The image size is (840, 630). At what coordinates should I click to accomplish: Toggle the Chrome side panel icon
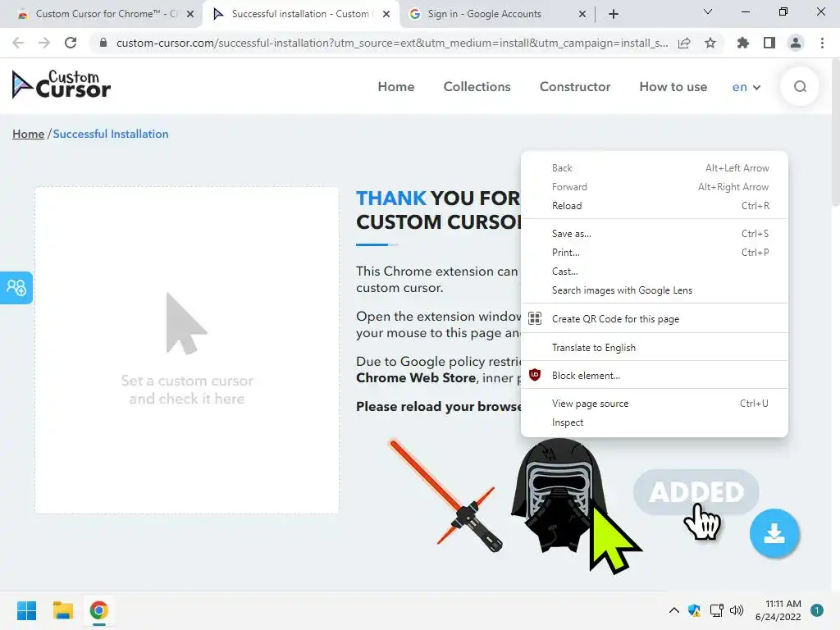769,43
